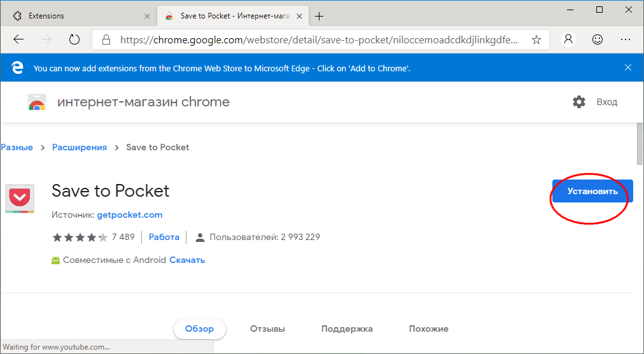
Task: Open the Похожие tab
Action: 428,329
